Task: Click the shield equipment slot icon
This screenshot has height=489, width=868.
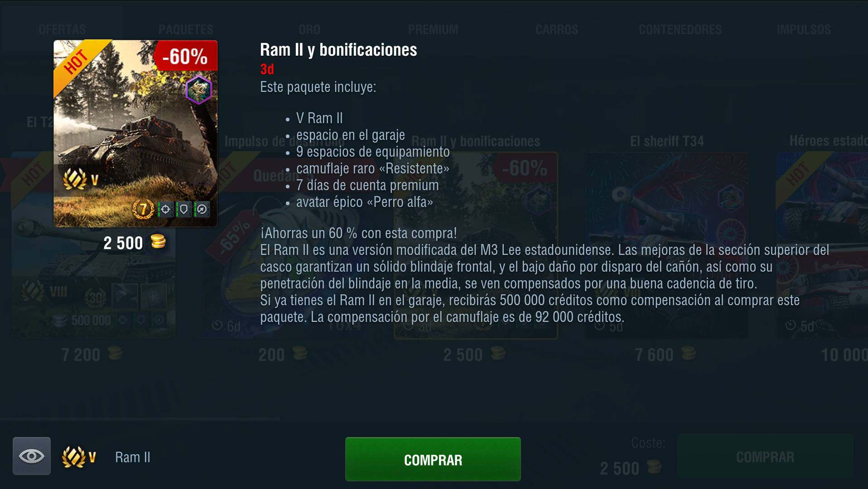Action: tap(183, 209)
